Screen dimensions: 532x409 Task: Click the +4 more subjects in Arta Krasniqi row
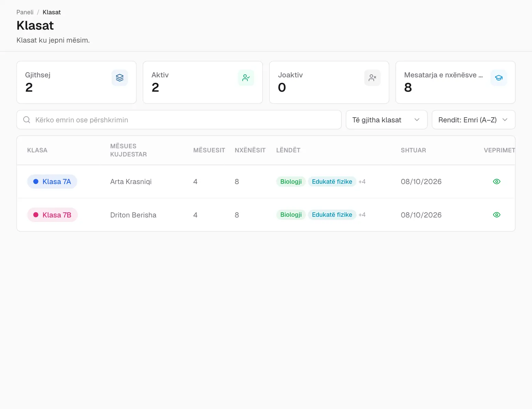(x=362, y=182)
